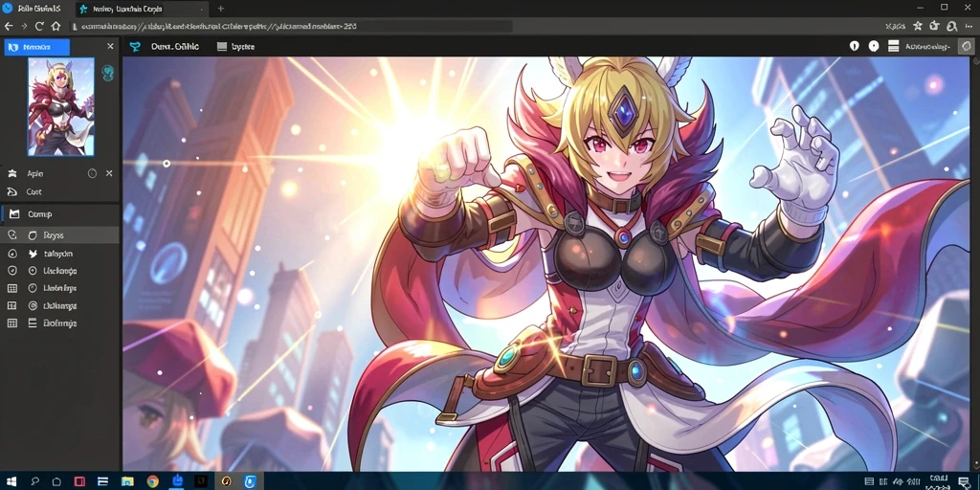Click the grid icon beside the three-lines icon
The image size is (980, 490).
(x=11, y=323)
